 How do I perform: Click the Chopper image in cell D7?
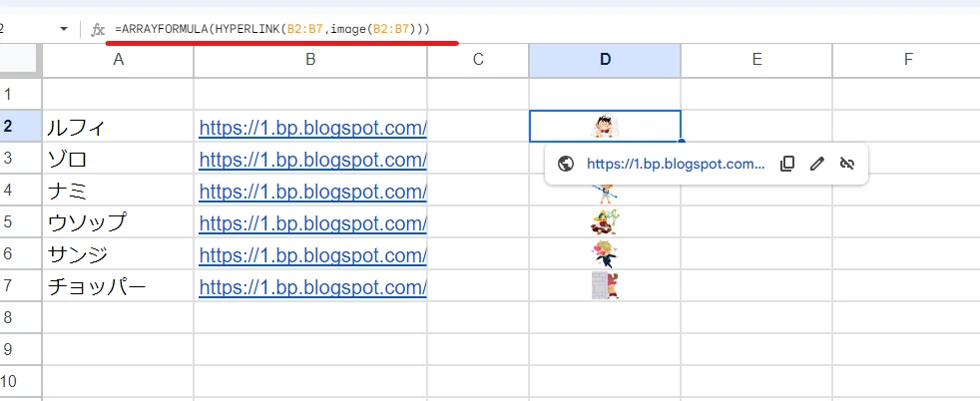(x=605, y=285)
